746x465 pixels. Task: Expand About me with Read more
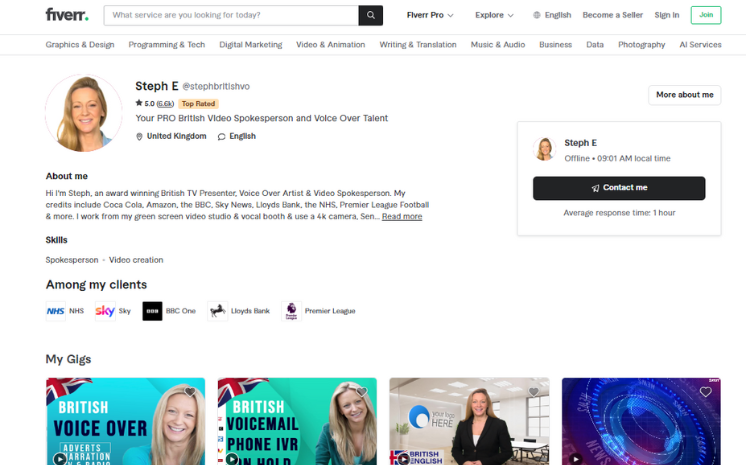402,217
